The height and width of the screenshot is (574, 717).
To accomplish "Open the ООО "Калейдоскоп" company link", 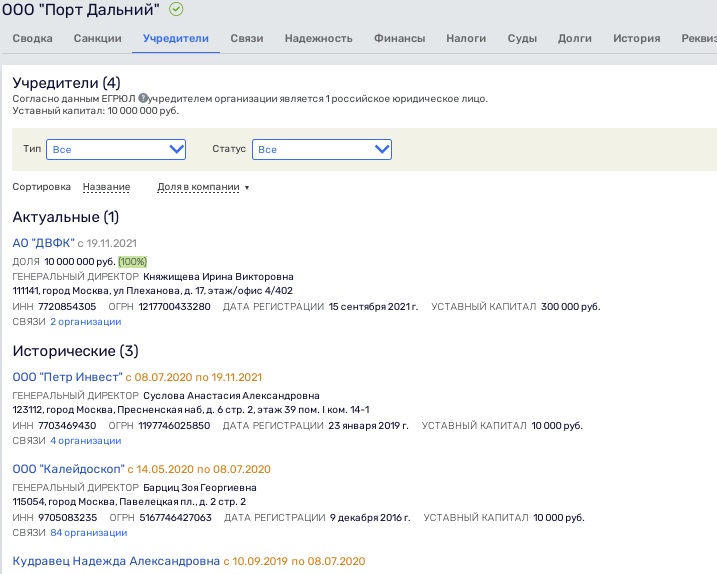I will [x=68, y=469].
